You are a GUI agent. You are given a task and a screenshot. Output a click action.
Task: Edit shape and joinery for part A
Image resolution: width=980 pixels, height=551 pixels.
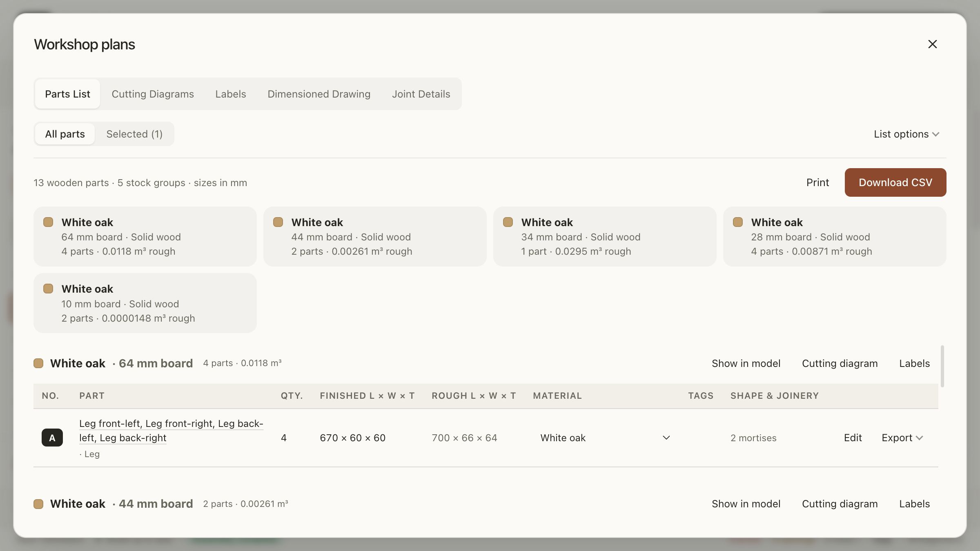pyautogui.click(x=853, y=438)
